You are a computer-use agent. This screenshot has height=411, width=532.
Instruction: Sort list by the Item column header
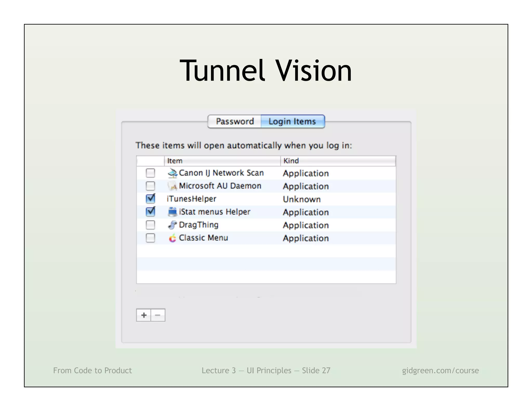(x=222, y=161)
